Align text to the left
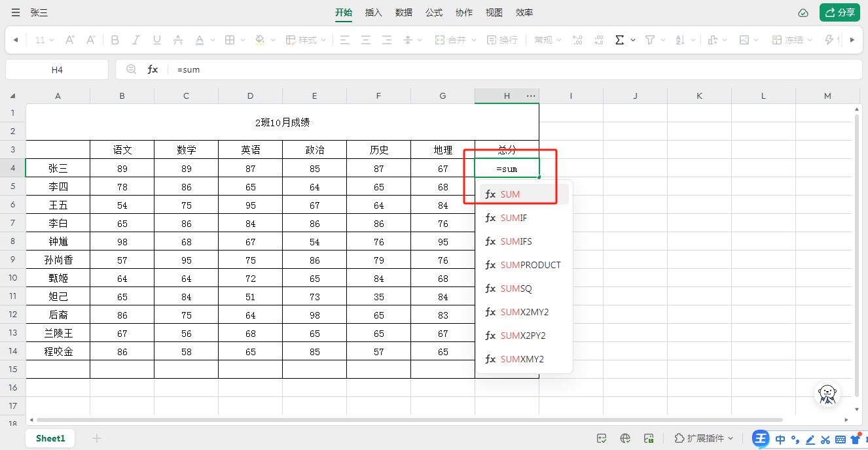Image resolution: width=868 pixels, height=450 pixels. [x=345, y=40]
